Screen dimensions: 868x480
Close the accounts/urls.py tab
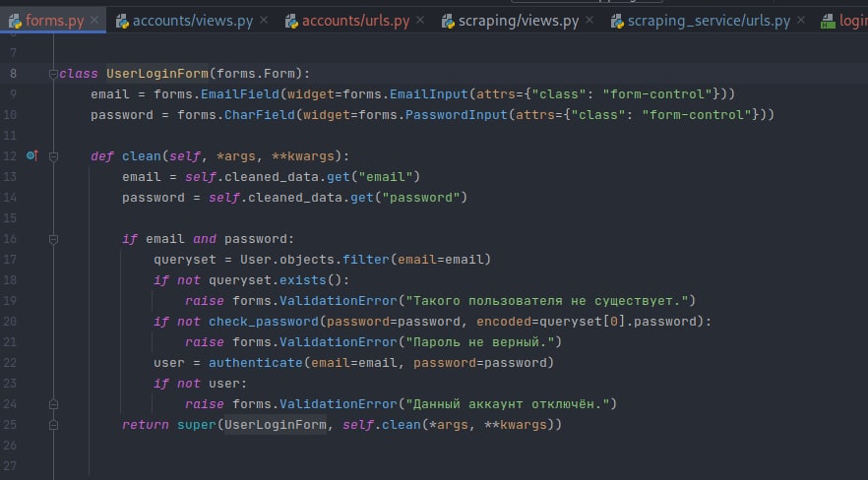coord(420,21)
